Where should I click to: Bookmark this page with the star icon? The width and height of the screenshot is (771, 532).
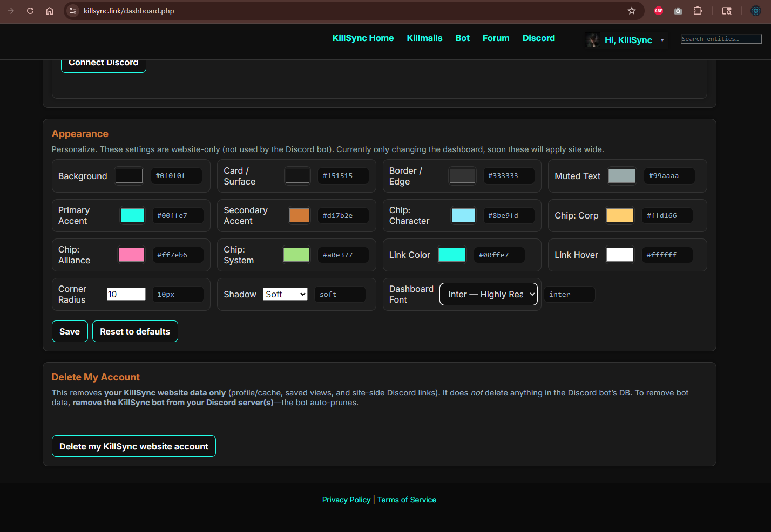click(631, 11)
